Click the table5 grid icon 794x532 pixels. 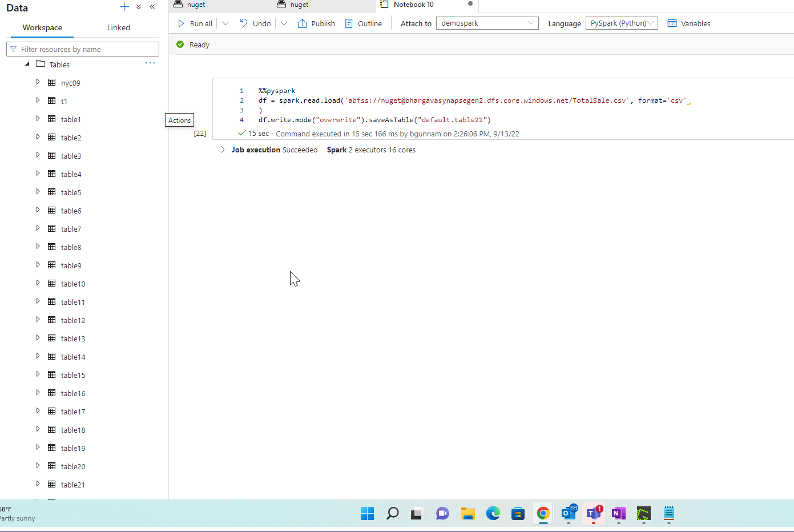51,192
